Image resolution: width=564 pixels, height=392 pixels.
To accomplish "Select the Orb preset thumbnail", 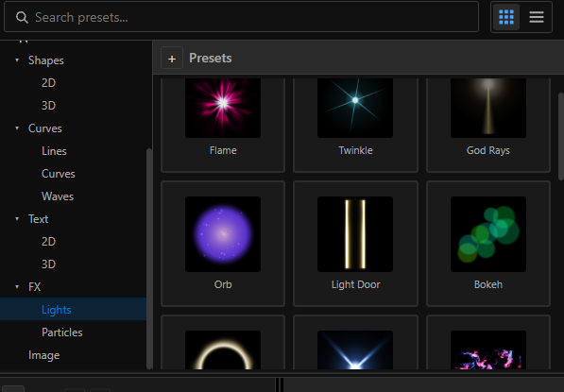I will point(223,233).
